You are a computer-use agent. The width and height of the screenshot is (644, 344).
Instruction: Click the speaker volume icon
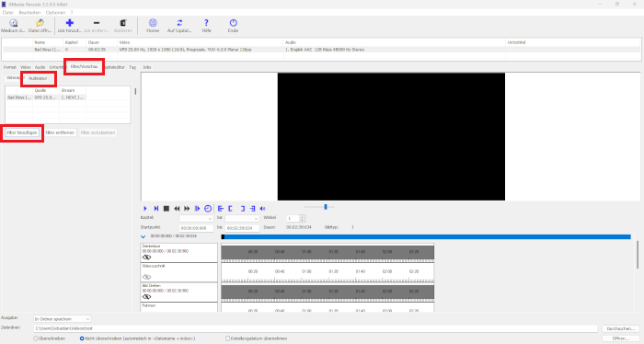tap(263, 209)
